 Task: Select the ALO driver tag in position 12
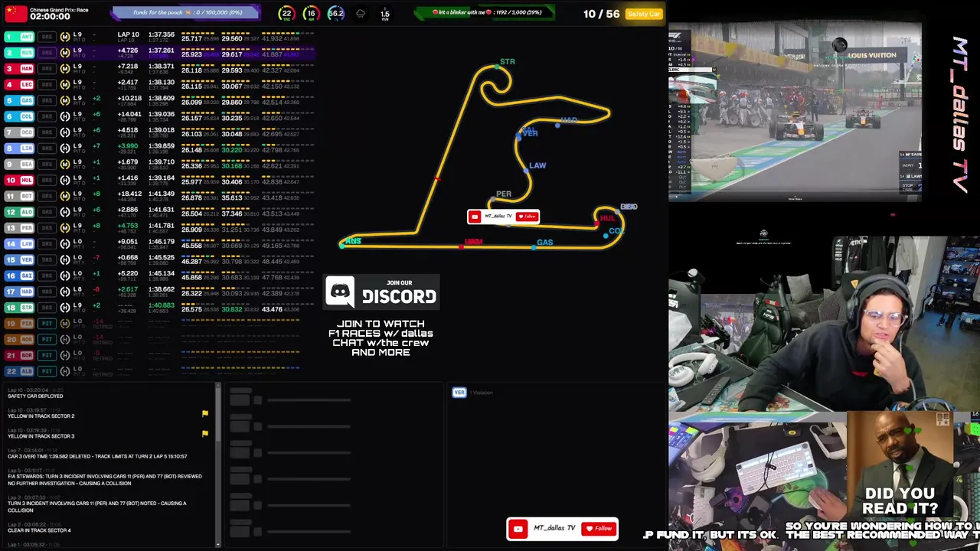click(x=27, y=212)
